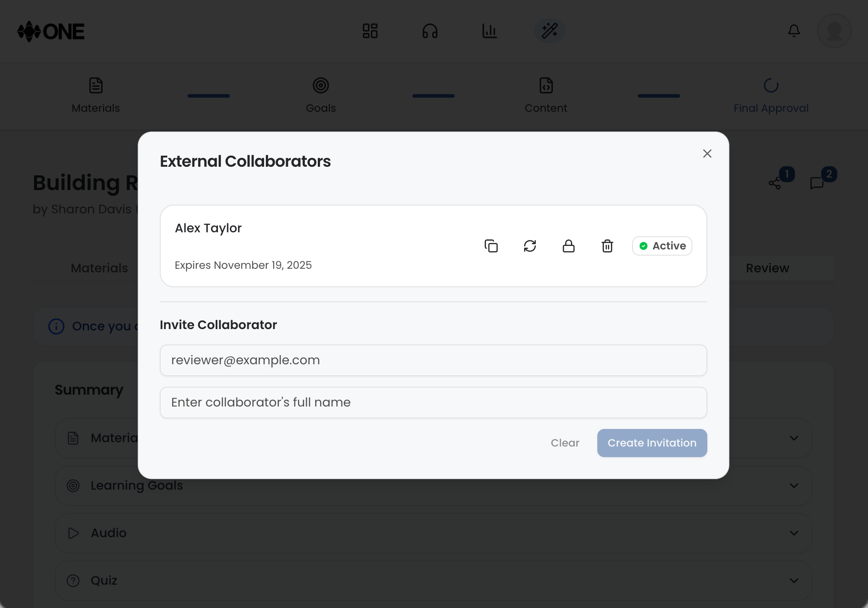
Task: Select the Content step in the workflow
Action: pyautogui.click(x=546, y=95)
